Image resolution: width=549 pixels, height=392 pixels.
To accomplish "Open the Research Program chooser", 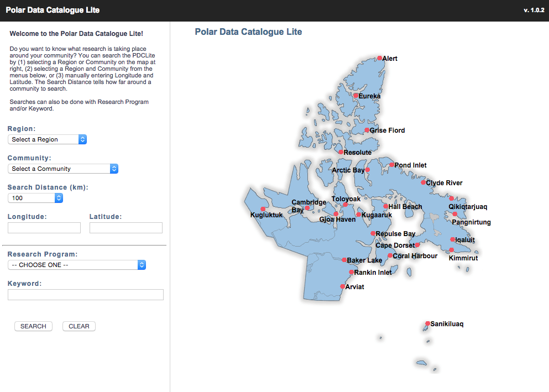I will tap(76, 265).
